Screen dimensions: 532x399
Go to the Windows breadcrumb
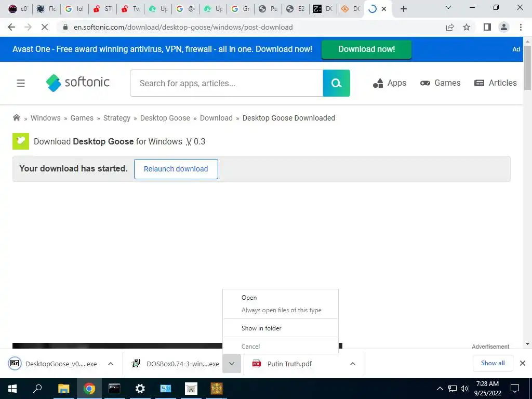click(46, 118)
